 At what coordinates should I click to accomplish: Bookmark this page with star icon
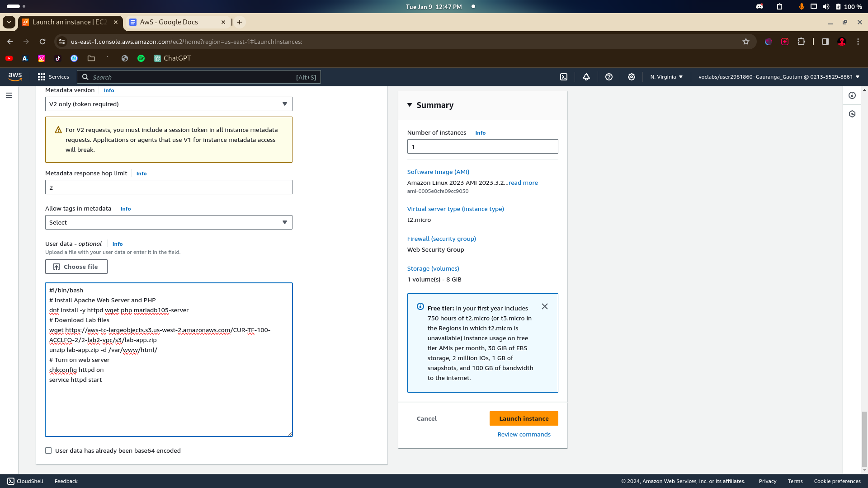pyautogui.click(x=746, y=42)
